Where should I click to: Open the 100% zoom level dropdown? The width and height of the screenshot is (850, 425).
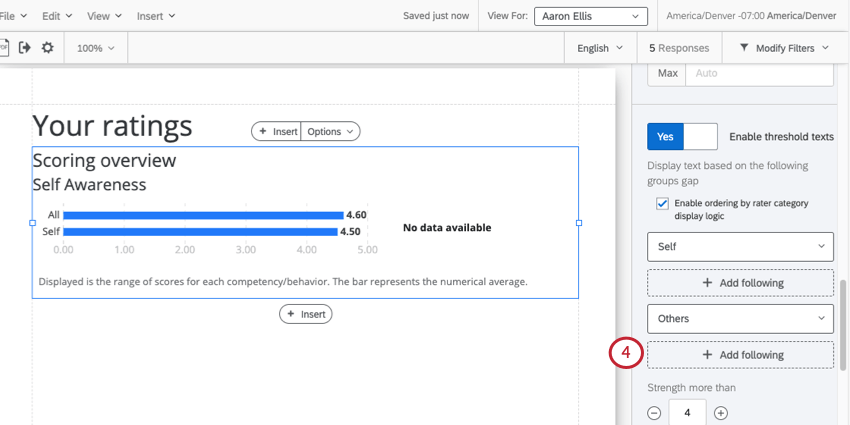(x=96, y=48)
